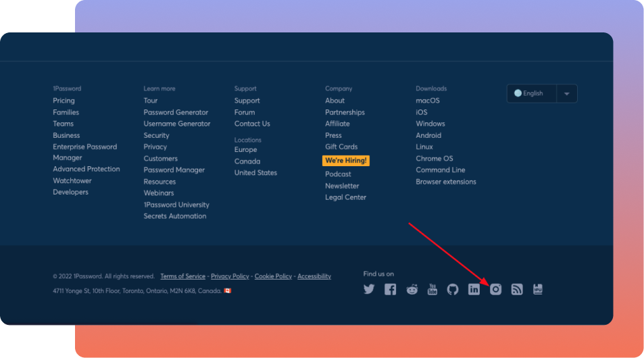This screenshot has height=358, width=644.
Task: Select the macOS download link
Action: click(x=427, y=101)
